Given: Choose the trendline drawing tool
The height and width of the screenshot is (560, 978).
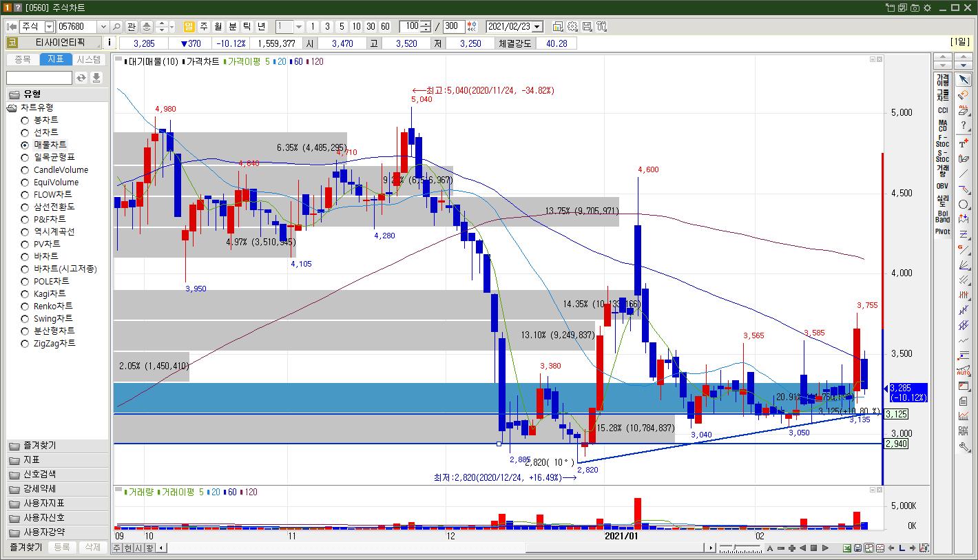Looking at the screenshot, I should click(963, 174).
